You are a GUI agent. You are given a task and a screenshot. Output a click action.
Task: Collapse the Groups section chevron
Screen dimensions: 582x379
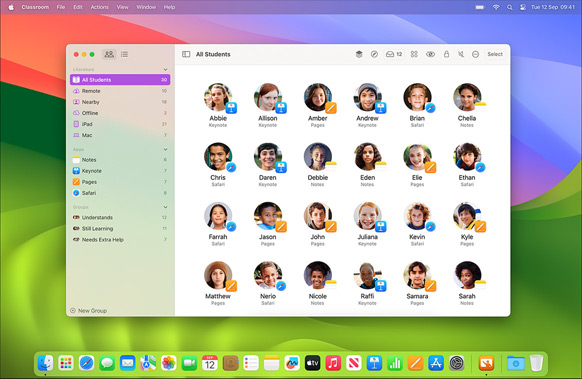coord(165,207)
